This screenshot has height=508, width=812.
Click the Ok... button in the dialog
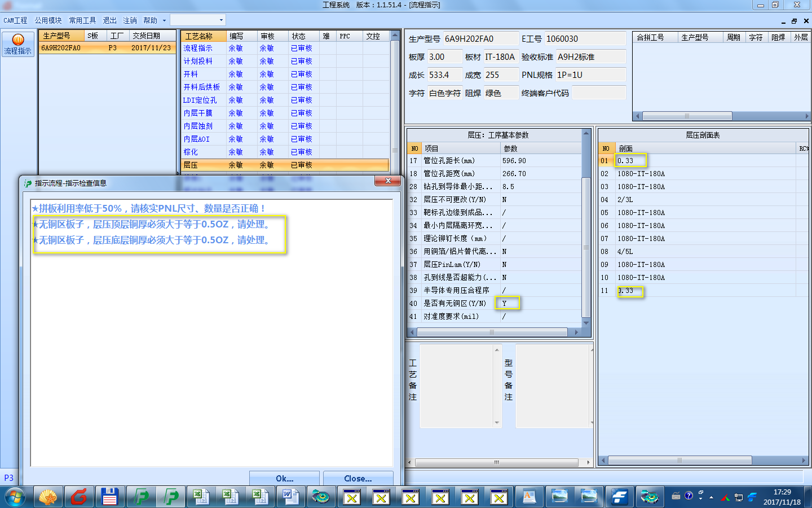[284, 479]
